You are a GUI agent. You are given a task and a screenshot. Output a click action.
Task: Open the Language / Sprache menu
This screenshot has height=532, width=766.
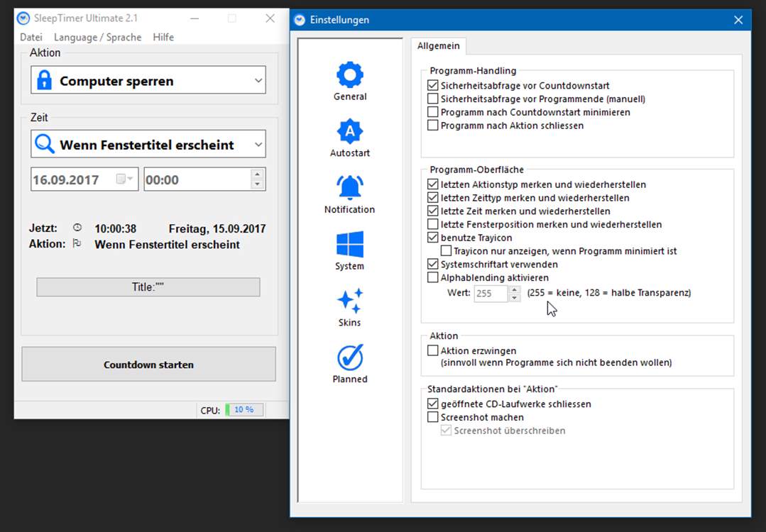97,37
